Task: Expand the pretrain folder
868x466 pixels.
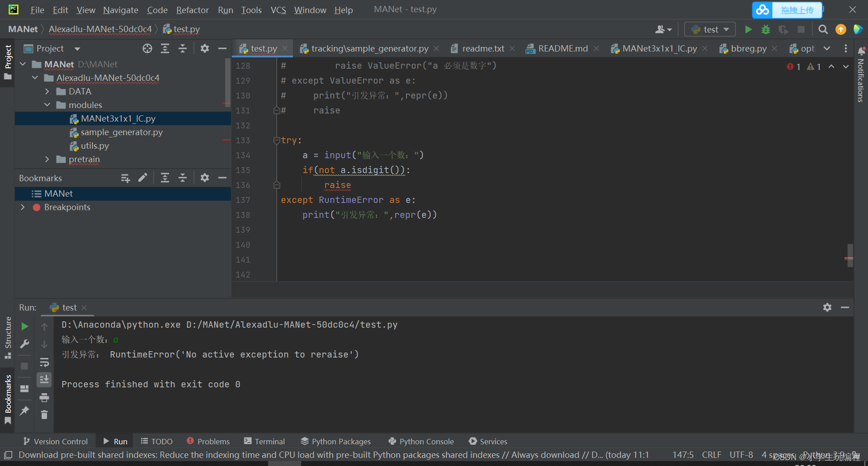Action: (47, 159)
